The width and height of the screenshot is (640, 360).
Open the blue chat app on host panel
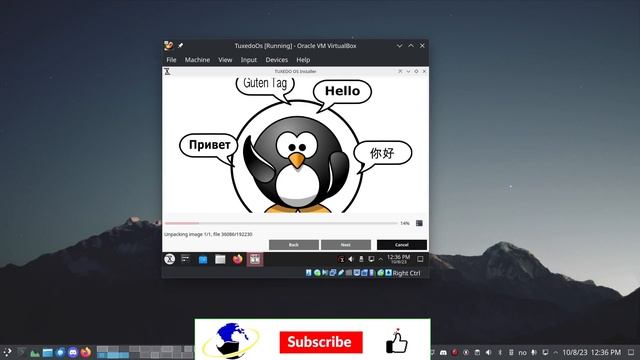click(60, 353)
